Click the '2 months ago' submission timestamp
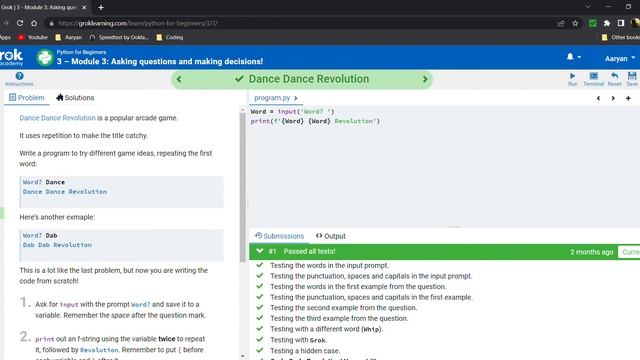640x360 pixels. click(591, 252)
